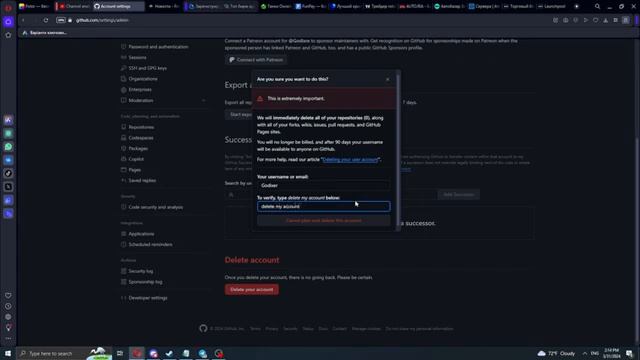The height and width of the screenshot is (360, 640).
Task: Click the Enterprises globe icon
Action: (x=123, y=89)
